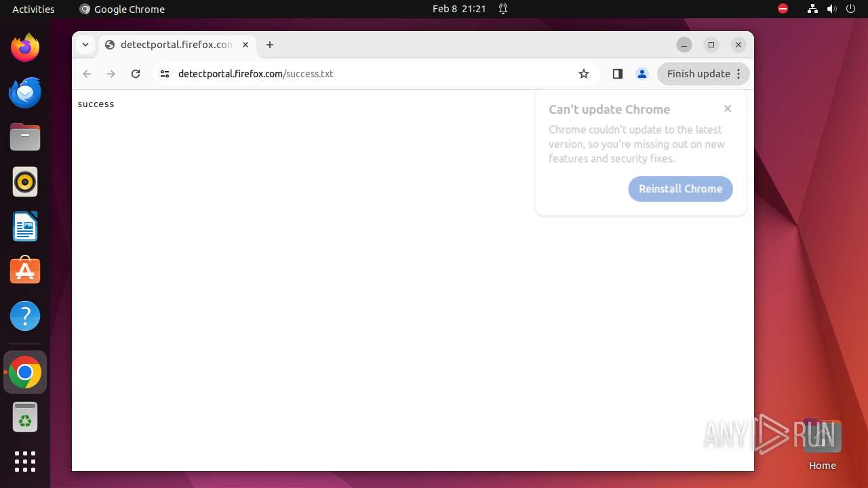Viewport: 868px width, 488px height.
Task: Go forward with the browser forward arrow
Action: click(111, 74)
